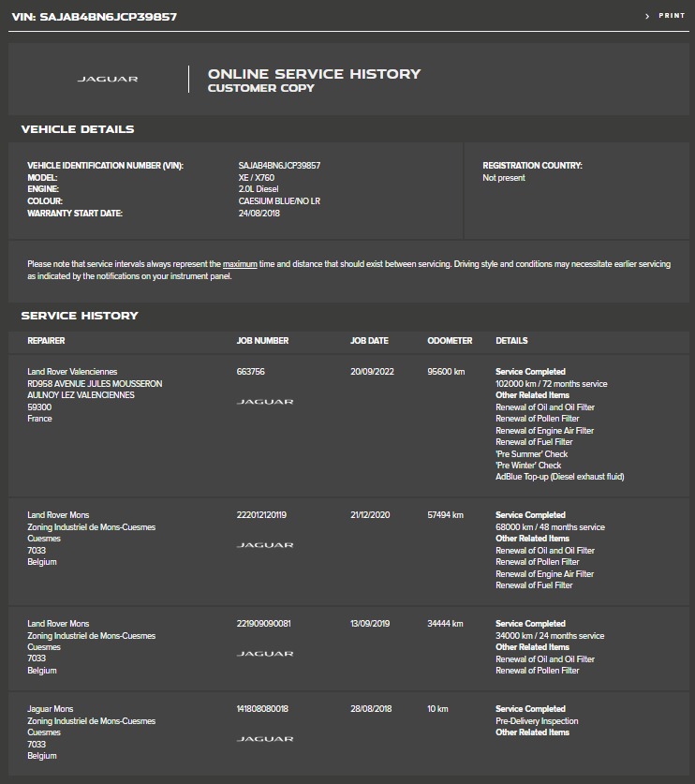This screenshot has width=695, height=784.
Task: Click registration value Not present
Action: (504, 177)
